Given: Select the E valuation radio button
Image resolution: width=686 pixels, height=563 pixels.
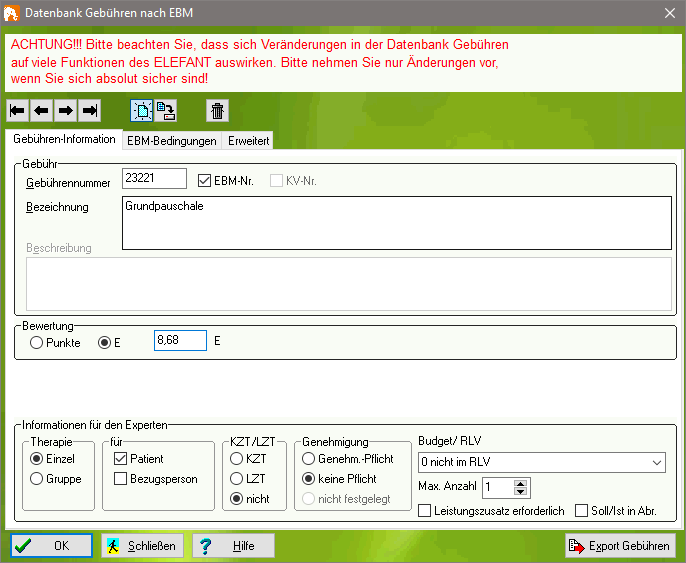Looking at the screenshot, I should click(104, 343).
